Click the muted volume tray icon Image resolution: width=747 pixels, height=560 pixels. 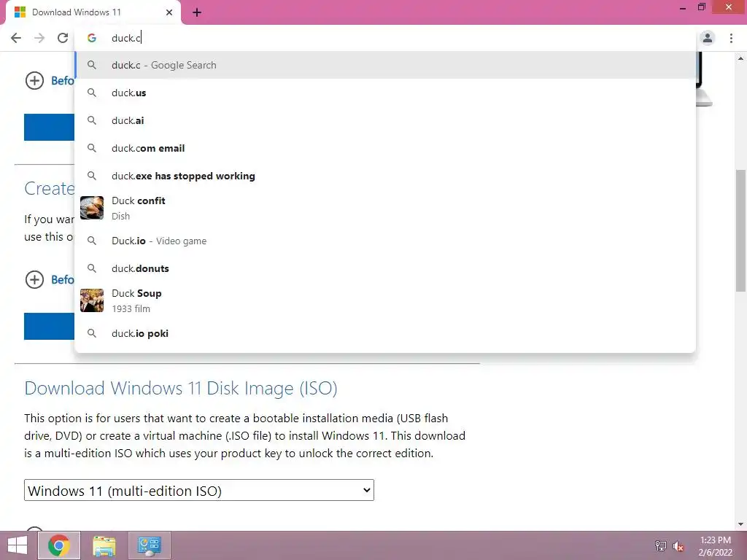[x=678, y=546]
